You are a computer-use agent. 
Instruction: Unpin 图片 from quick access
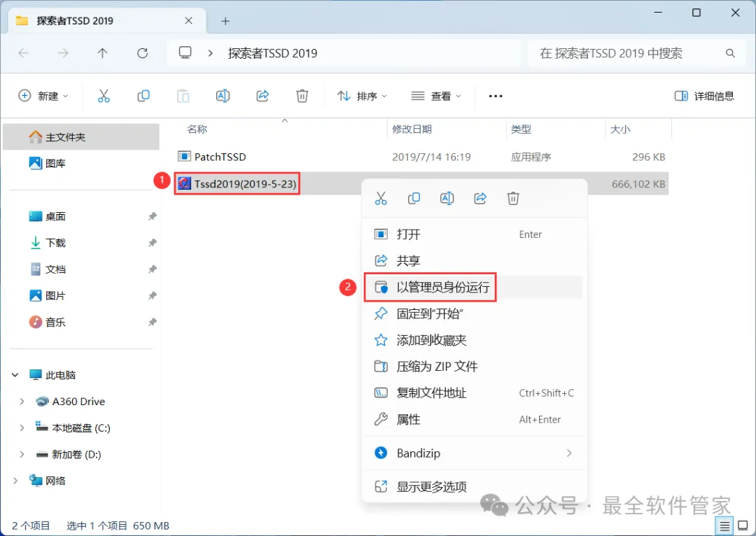[x=153, y=295]
